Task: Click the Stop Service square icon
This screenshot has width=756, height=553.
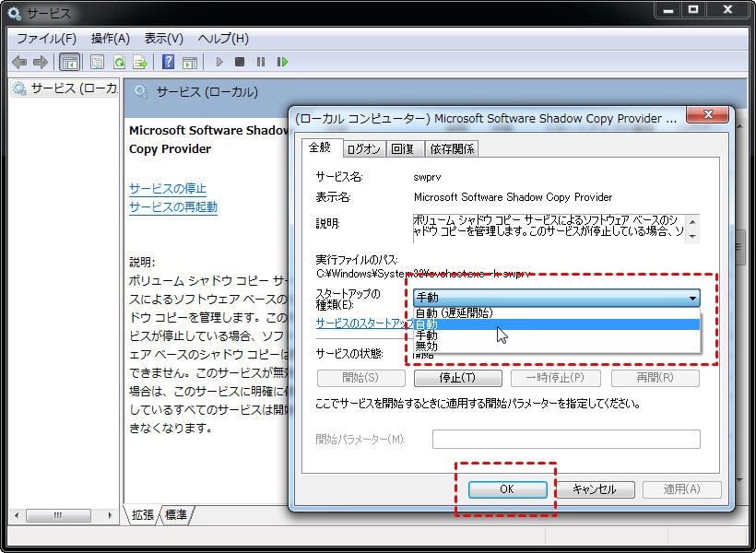Action: pos(240,62)
